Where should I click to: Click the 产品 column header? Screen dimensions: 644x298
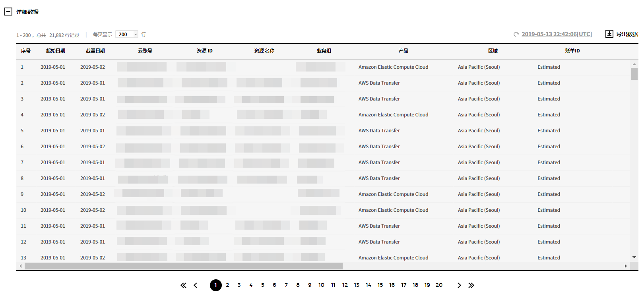point(403,51)
